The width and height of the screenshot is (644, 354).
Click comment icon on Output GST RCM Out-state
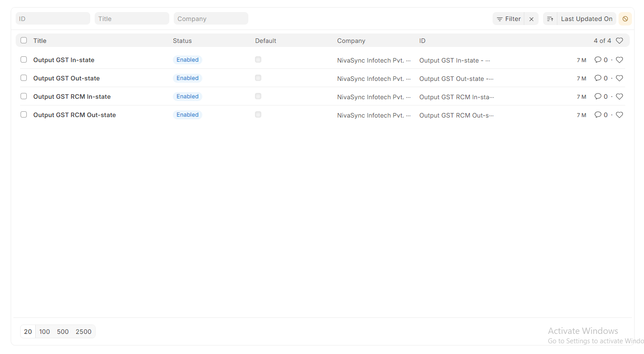[x=598, y=115]
